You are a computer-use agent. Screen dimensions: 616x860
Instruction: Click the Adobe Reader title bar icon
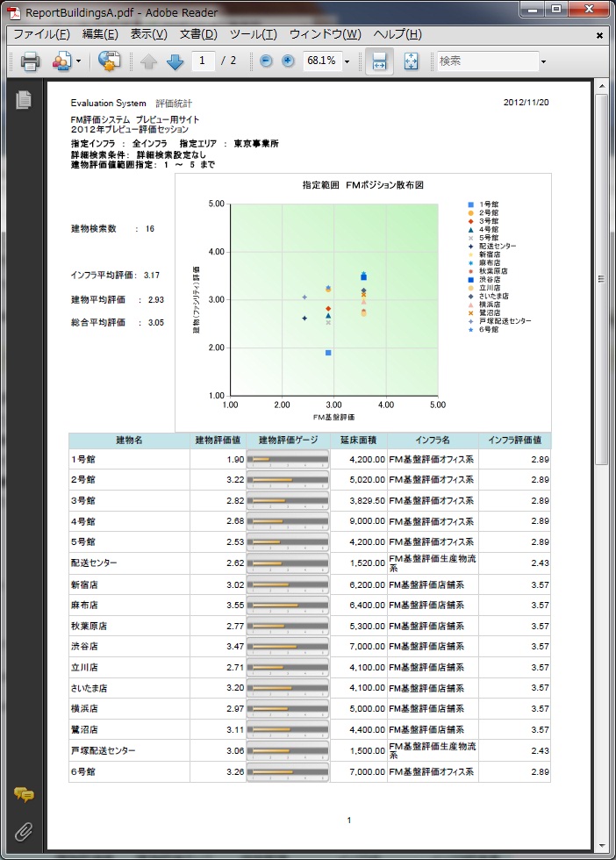click(14, 12)
